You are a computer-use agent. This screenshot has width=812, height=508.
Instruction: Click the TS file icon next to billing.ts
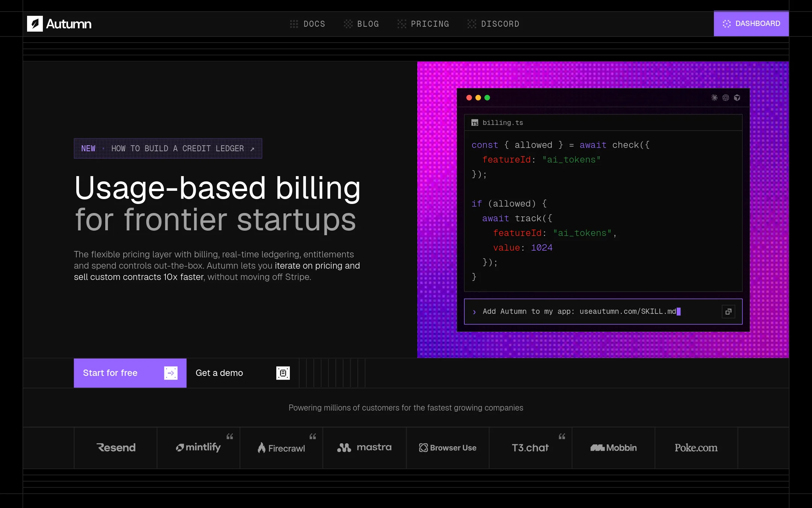(x=475, y=123)
